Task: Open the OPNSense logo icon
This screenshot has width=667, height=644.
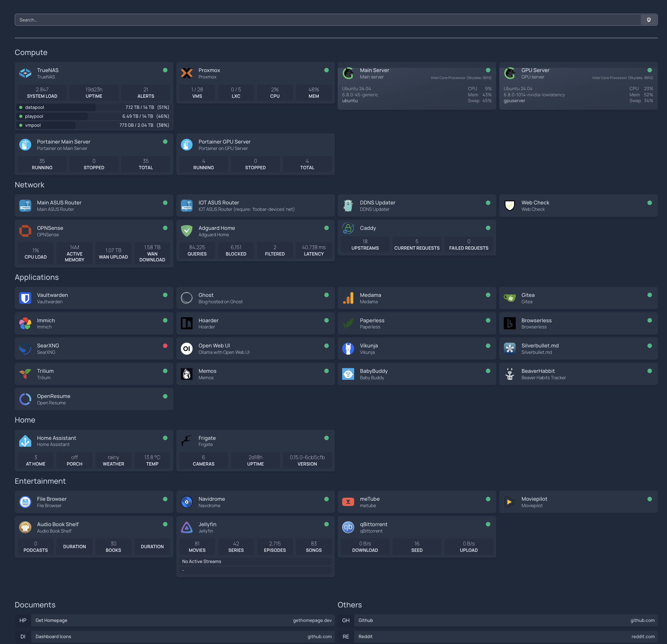Action: coord(25,231)
